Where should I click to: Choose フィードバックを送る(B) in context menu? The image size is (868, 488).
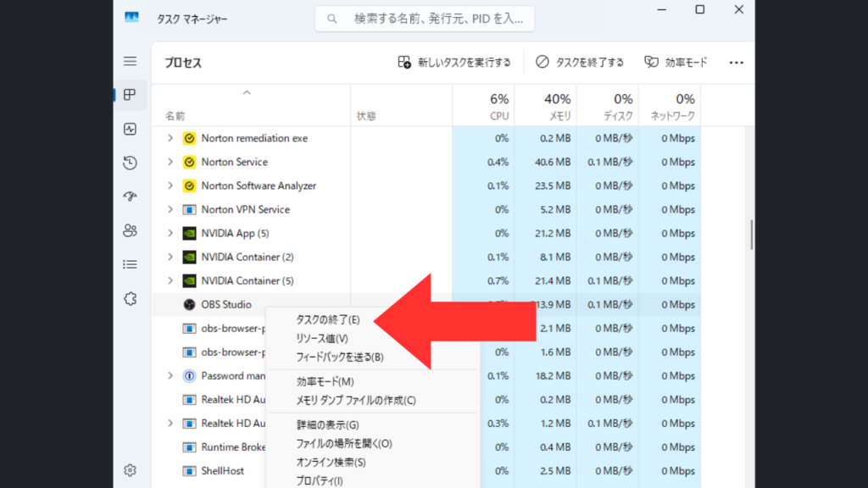pos(339,358)
